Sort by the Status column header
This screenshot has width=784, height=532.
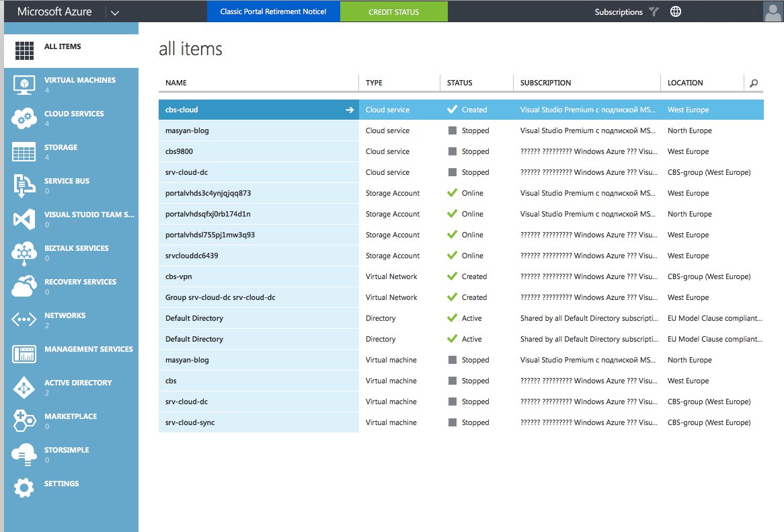pos(459,83)
